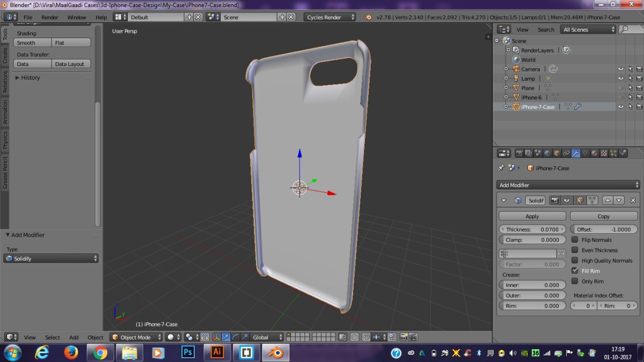Click the Apply button on Solidify modifier
The height and width of the screenshot is (362, 644).
[x=532, y=216]
